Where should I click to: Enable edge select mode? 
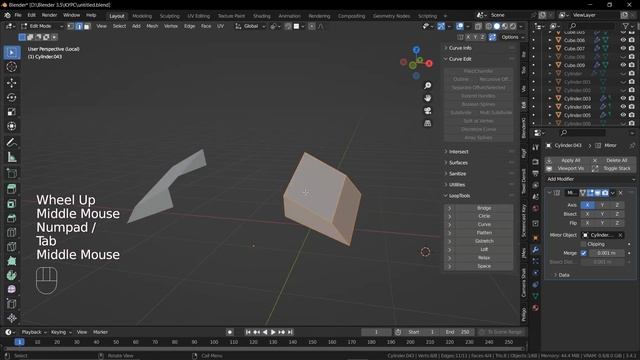pos(79,26)
